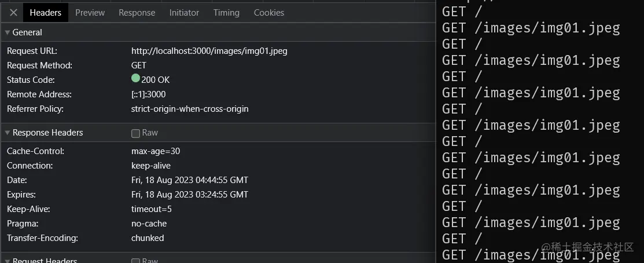
Task: Close the request details panel
Action: [14, 12]
